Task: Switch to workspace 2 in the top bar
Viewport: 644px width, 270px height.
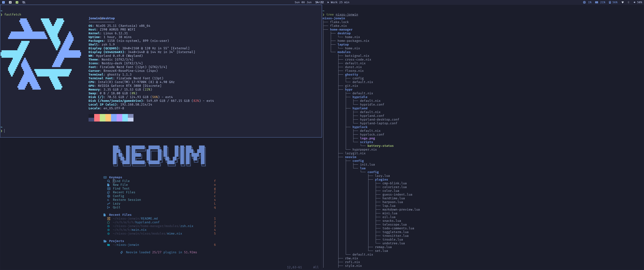Action: click(x=10, y=2)
